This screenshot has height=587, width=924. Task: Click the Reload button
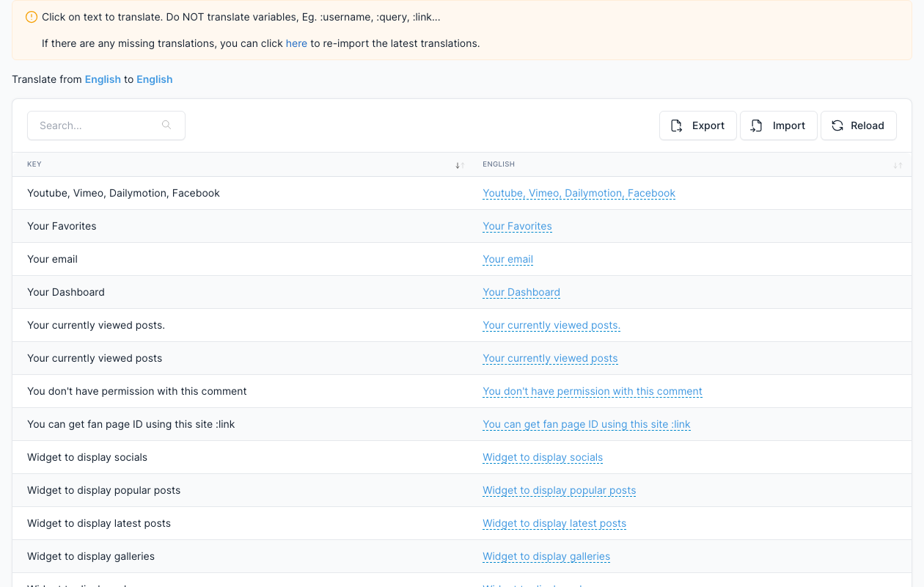click(859, 125)
